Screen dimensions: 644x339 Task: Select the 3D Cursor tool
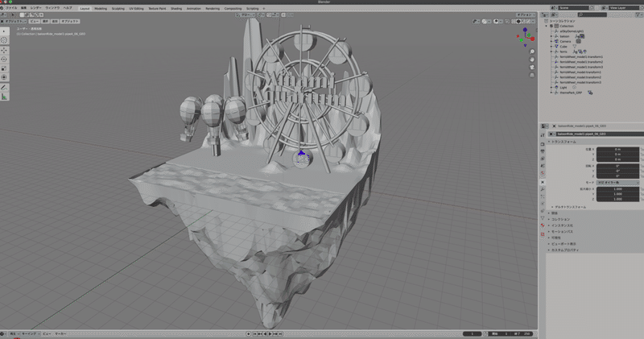coord(4,40)
